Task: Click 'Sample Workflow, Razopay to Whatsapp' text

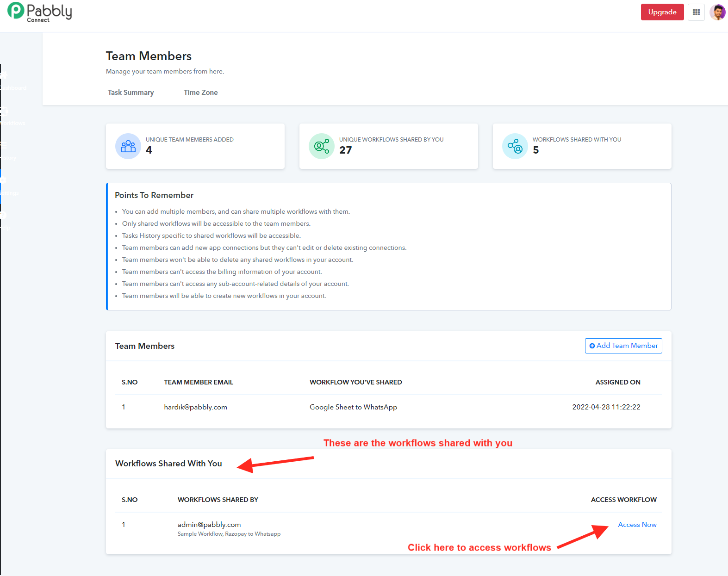Action: point(229,534)
